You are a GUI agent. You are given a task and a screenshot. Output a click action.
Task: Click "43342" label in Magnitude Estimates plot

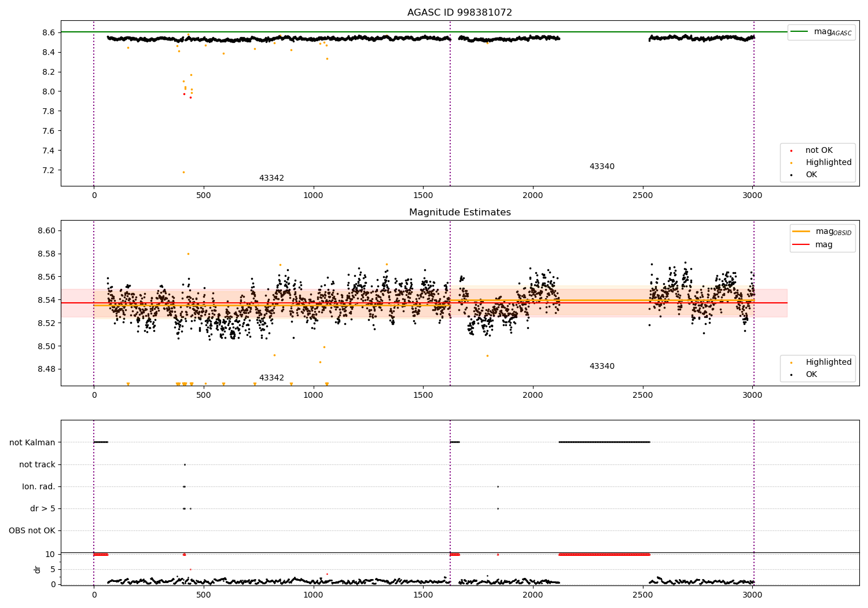(271, 378)
